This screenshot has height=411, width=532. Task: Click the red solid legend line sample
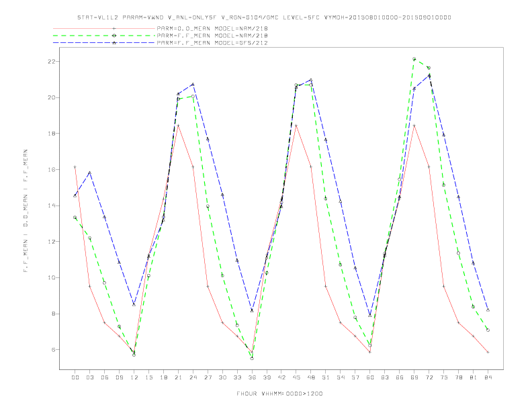(x=104, y=28)
